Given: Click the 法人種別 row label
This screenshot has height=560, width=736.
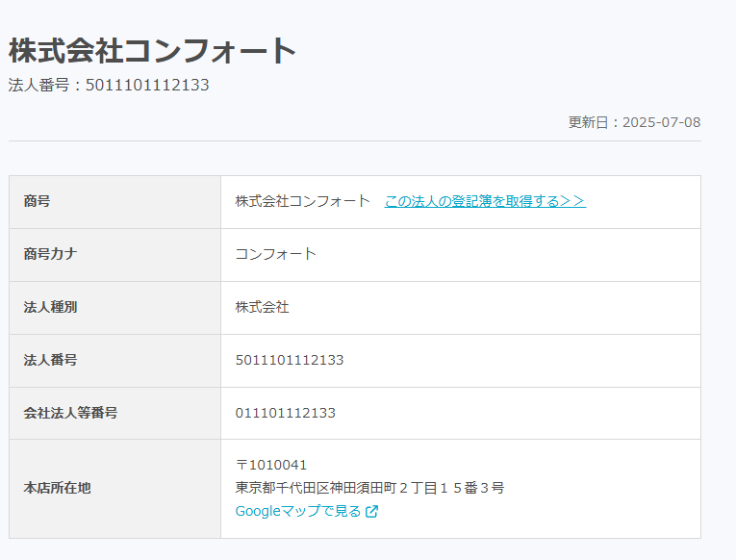Looking at the screenshot, I should tap(50, 307).
